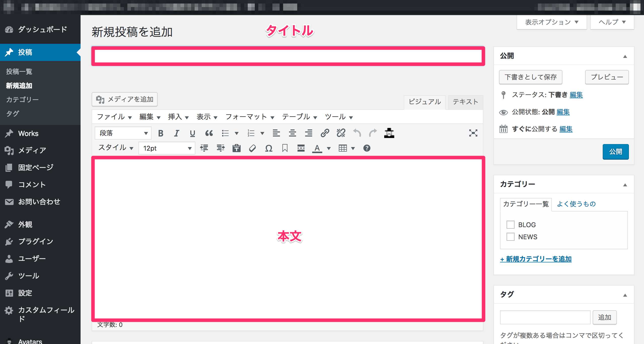Expand the 表示オプション screen options
The width and height of the screenshot is (644, 344).
(551, 22)
